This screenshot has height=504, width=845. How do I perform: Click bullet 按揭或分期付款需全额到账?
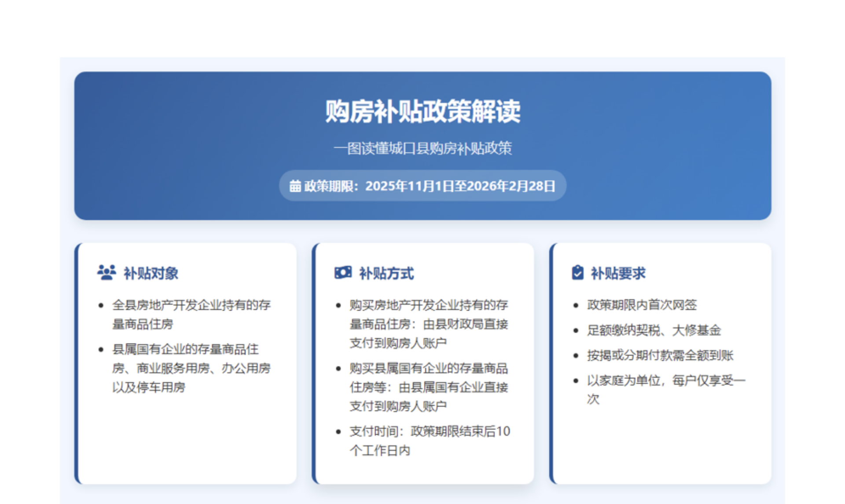click(x=660, y=355)
